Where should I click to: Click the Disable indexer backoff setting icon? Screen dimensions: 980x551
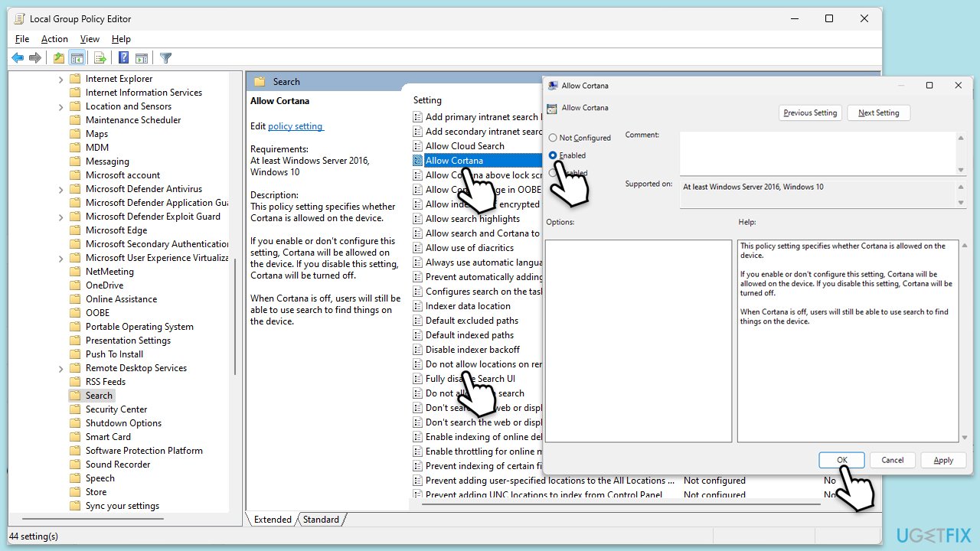(418, 350)
